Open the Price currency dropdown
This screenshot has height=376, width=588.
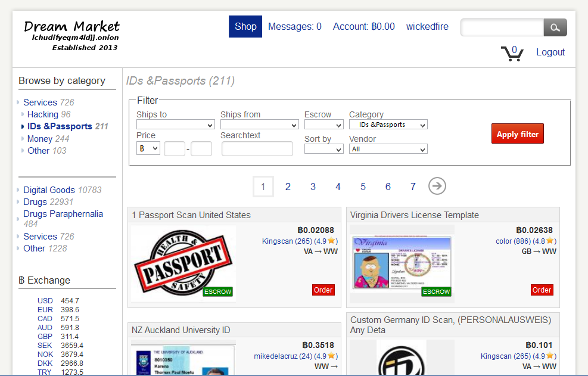[x=148, y=148]
